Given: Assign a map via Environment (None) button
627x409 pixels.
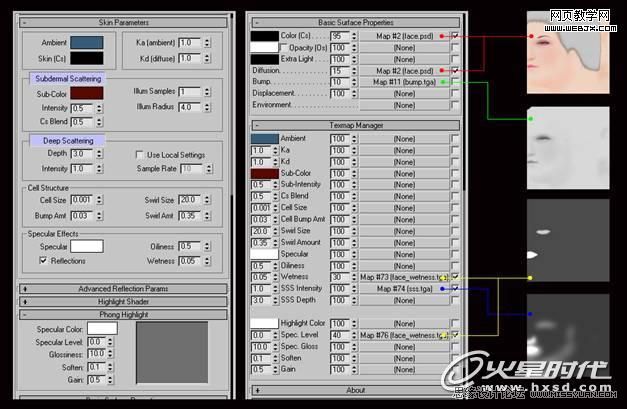Looking at the screenshot, I should [x=404, y=105].
